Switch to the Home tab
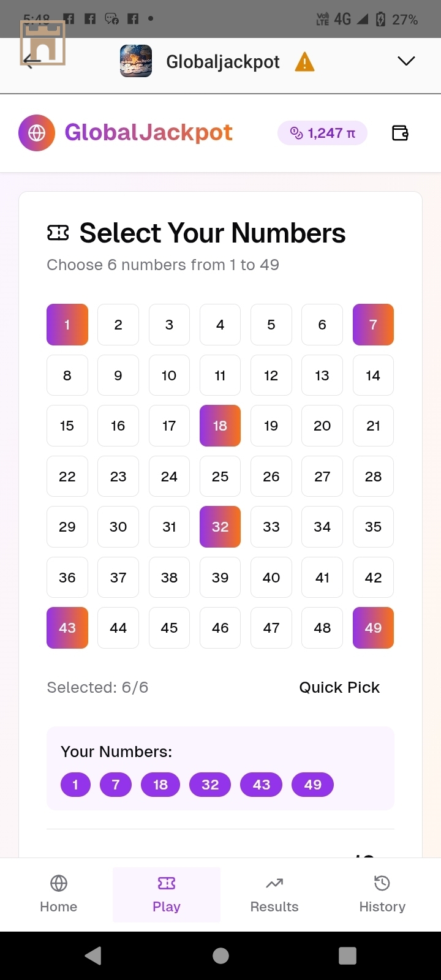The image size is (441, 980). pyautogui.click(x=59, y=894)
